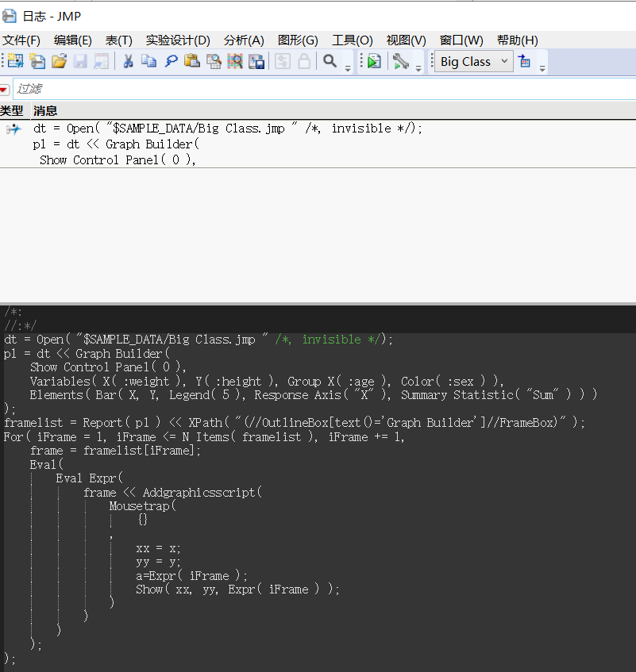Screen dimensions: 636x672
Task: Click the JMP log window title icon
Action: click(9, 17)
